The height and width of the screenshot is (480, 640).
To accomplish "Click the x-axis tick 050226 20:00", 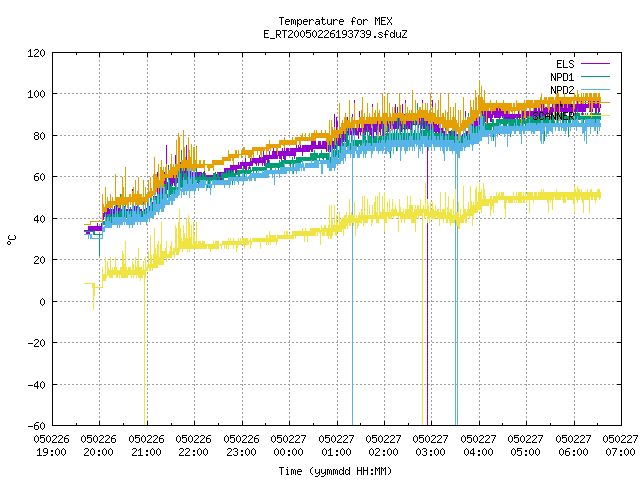I will click(x=98, y=446).
